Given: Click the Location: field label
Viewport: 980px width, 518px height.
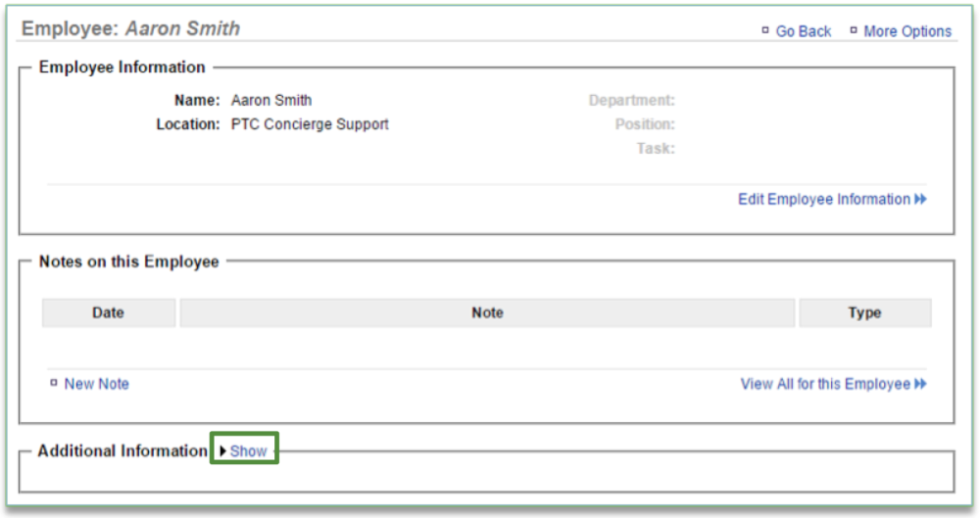Looking at the screenshot, I should tap(188, 124).
